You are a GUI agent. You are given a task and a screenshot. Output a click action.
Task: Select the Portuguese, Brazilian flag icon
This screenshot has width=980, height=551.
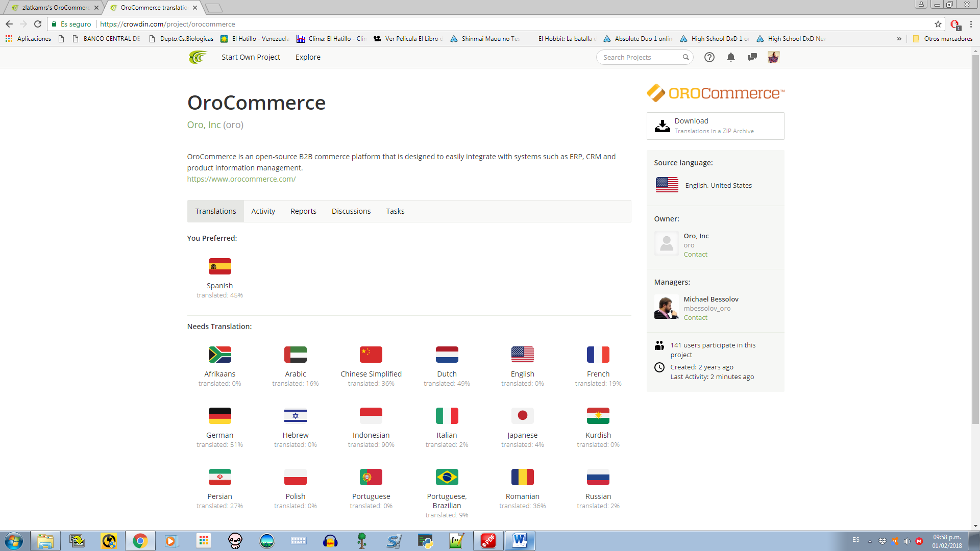point(447,477)
